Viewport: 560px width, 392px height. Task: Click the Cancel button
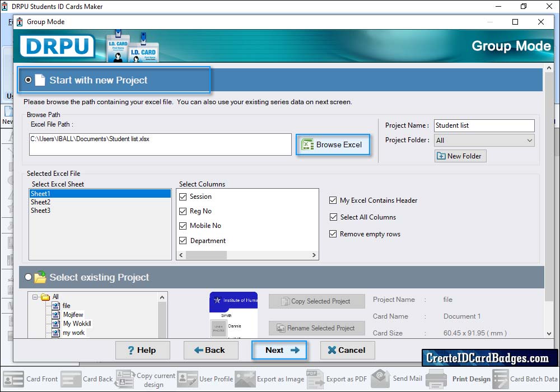(348, 350)
